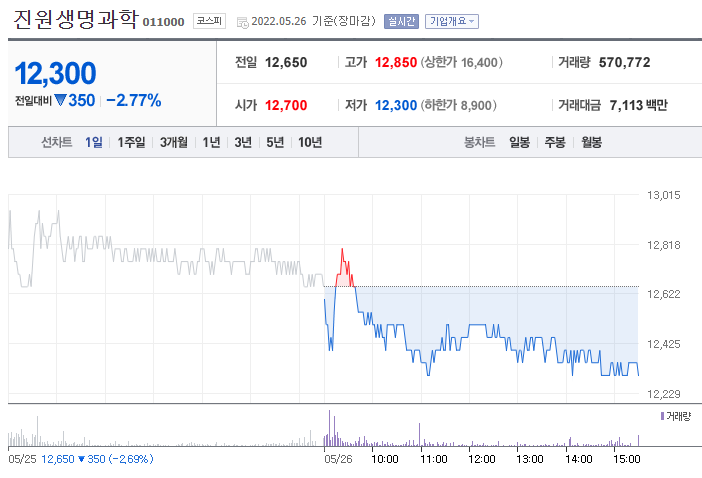Image resolution: width=702 pixels, height=478 pixels.
Task: Select the 5년 line chart tab
Action: pos(275,142)
